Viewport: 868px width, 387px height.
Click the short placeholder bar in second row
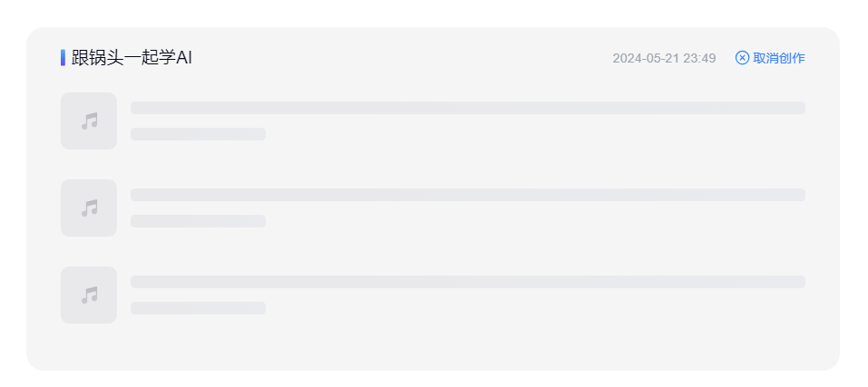pyautogui.click(x=198, y=221)
